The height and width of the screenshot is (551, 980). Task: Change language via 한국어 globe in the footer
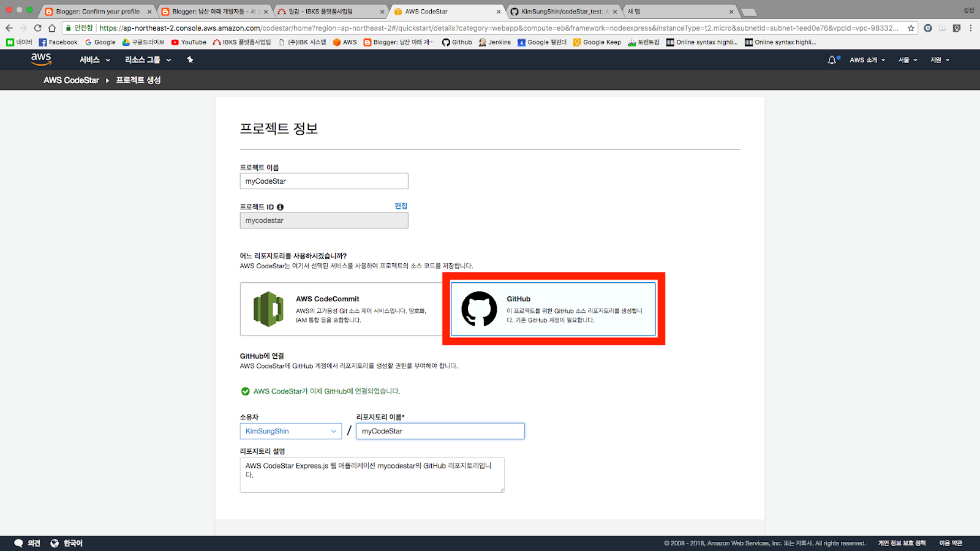(66, 543)
